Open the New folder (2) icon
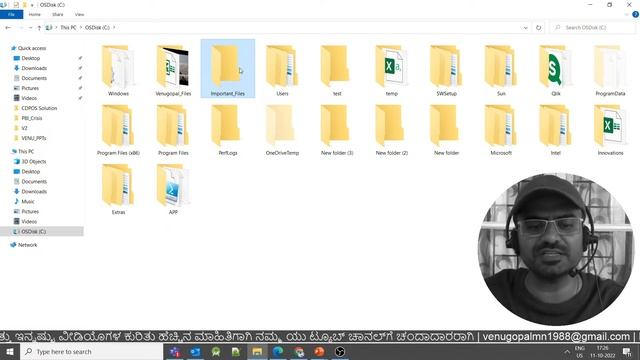Screen dimensions: 640x360 [391, 129]
